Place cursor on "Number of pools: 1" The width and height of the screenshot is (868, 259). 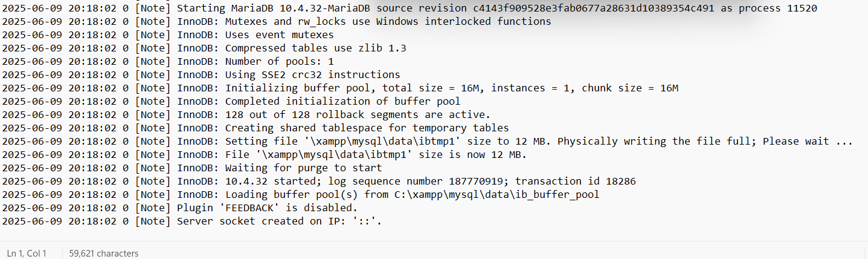279,62
